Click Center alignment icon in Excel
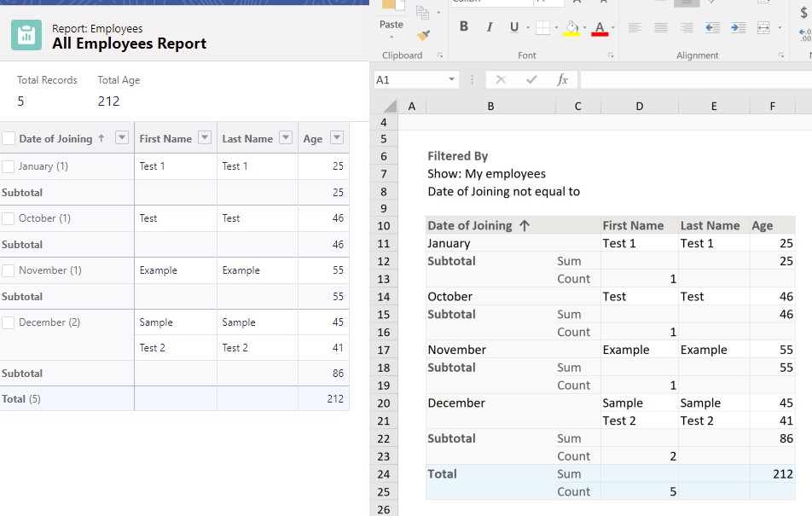 point(660,27)
